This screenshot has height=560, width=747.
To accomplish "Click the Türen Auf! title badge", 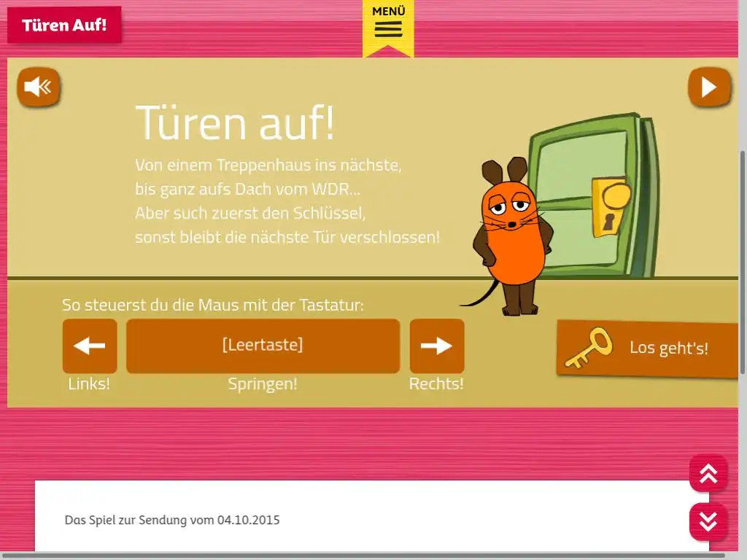I will point(64,25).
